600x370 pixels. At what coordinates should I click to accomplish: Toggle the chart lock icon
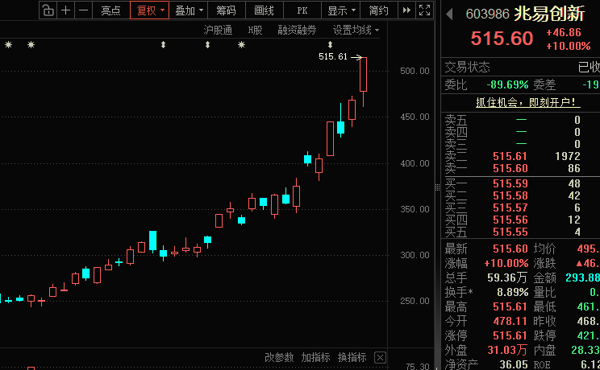pos(48,10)
